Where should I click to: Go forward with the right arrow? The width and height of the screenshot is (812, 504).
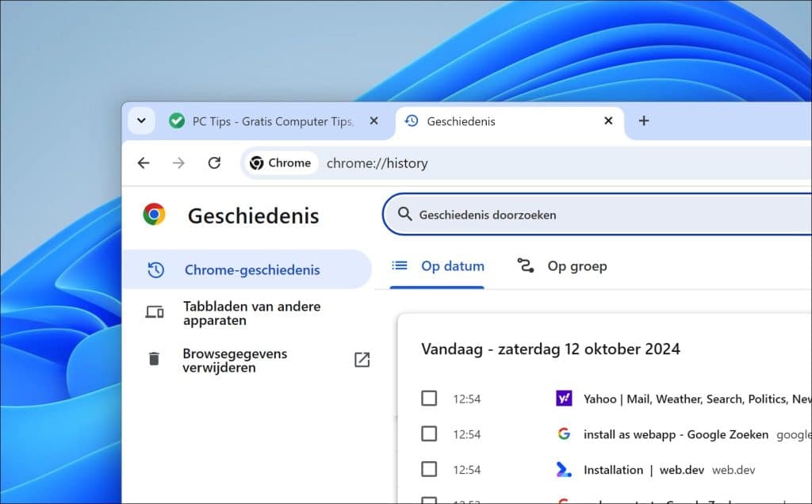pos(178,163)
